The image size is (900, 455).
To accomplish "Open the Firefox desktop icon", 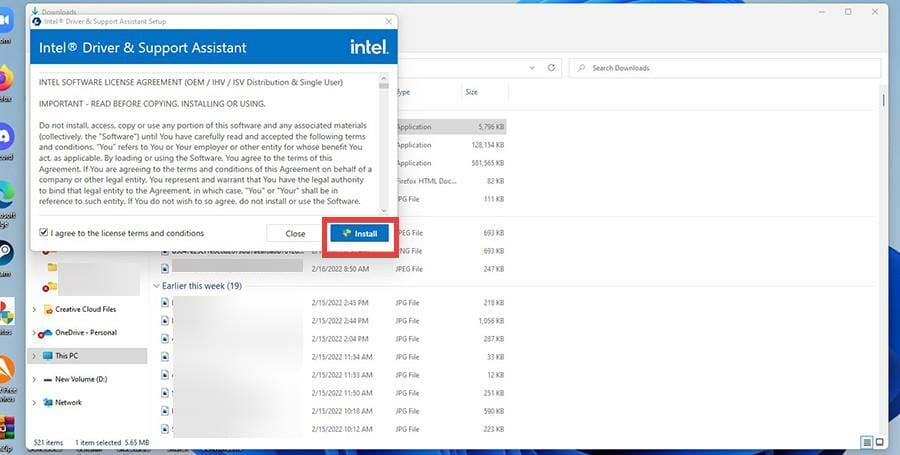I will [x=5, y=78].
